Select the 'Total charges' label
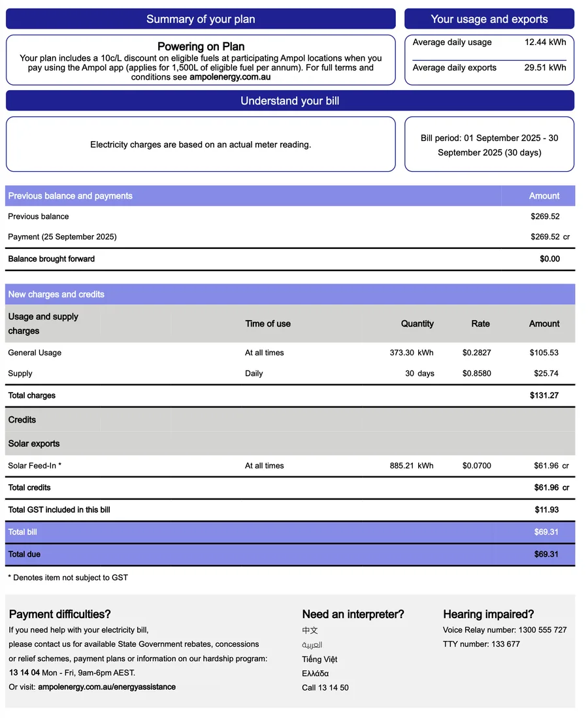The height and width of the screenshot is (718, 588). pos(31,395)
